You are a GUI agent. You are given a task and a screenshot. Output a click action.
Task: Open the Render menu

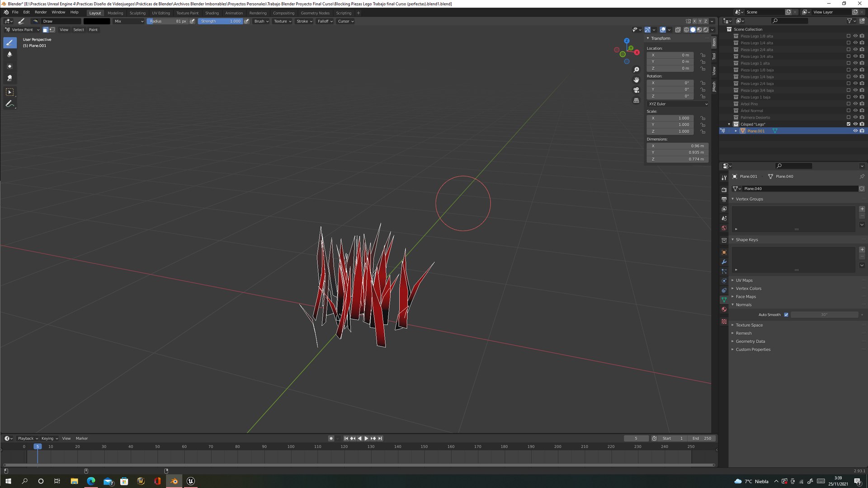pyautogui.click(x=41, y=12)
